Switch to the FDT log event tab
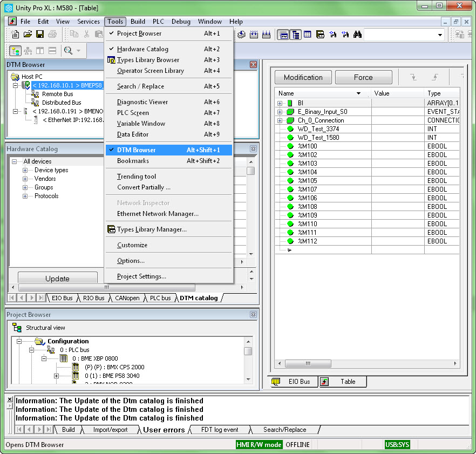Viewport: 476px width, 454px height. pos(220,430)
